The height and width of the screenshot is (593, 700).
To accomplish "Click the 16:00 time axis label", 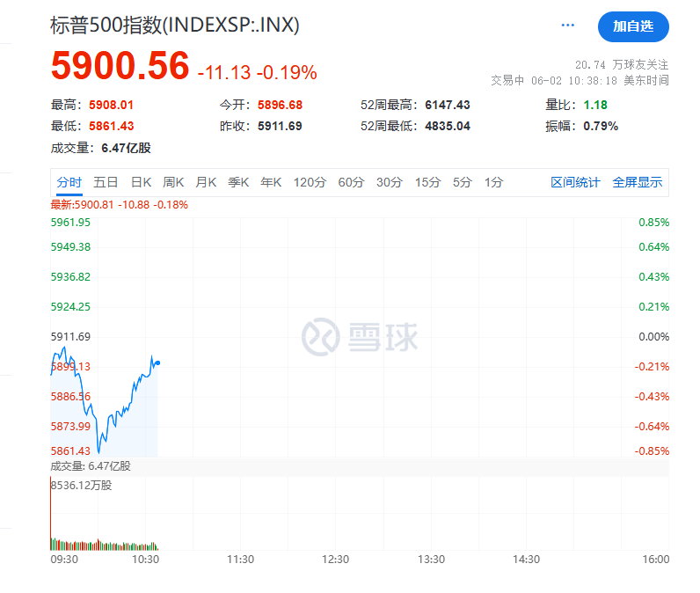I will click(x=656, y=560).
